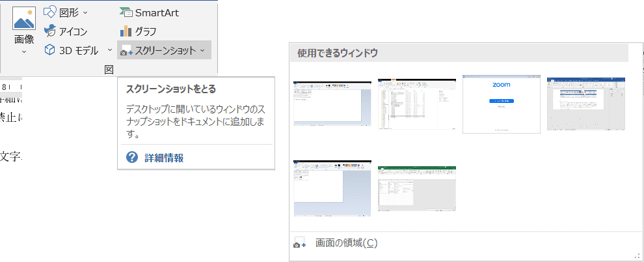Select the first Paint window thumbnail
Image resolution: width=644 pixels, height=262 pixels.
click(332, 104)
